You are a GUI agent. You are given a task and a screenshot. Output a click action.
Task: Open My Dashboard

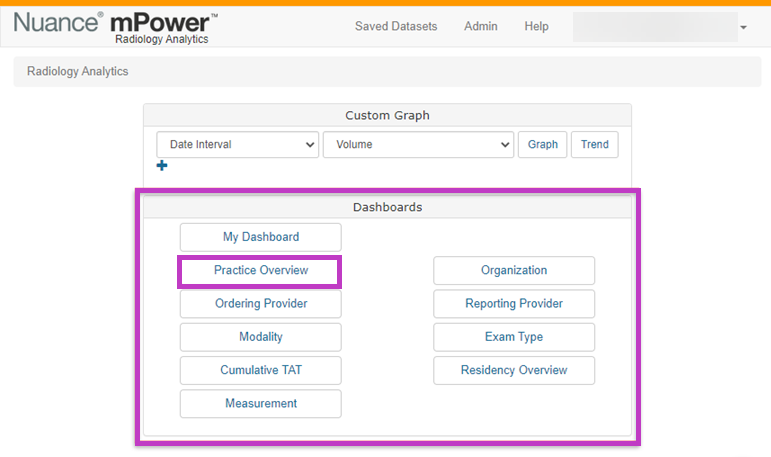(261, 237)
